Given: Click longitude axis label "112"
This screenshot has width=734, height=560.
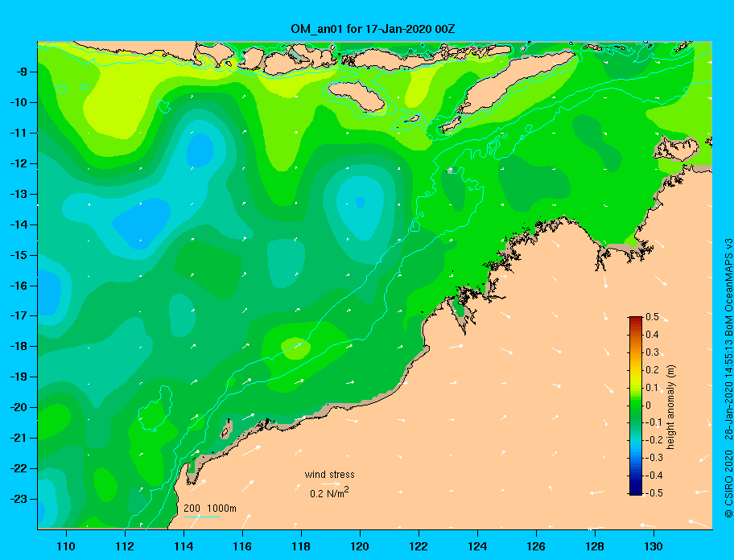Looking at the screenshot, I should [x=125, y=546].
